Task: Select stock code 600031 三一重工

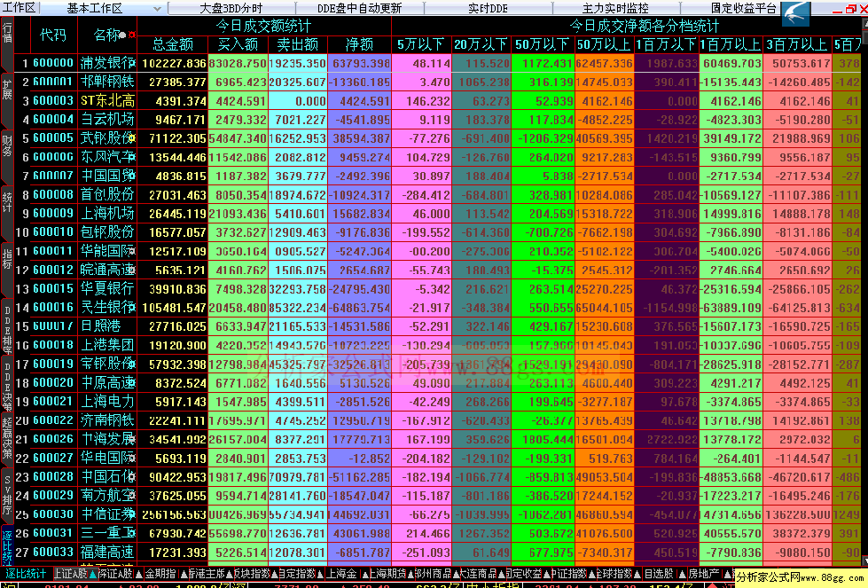Action: point(53,534)
